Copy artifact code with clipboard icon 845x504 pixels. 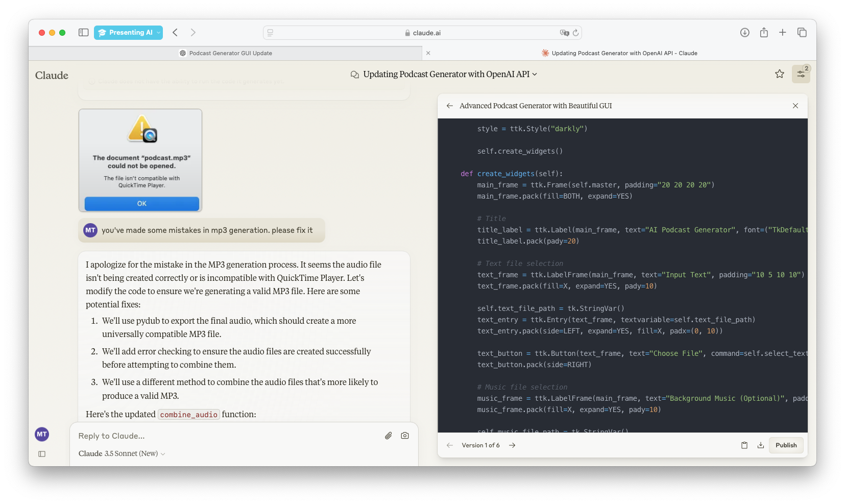[744, 445]
